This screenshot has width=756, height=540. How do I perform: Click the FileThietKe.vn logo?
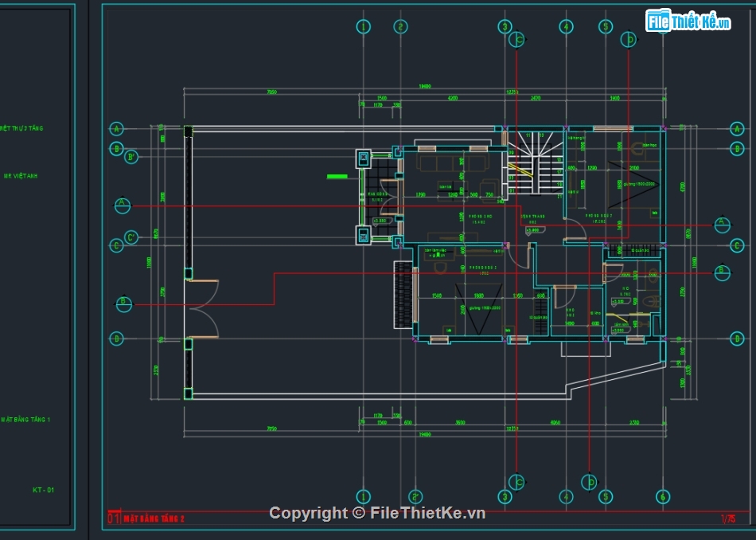tap(688, 22)
